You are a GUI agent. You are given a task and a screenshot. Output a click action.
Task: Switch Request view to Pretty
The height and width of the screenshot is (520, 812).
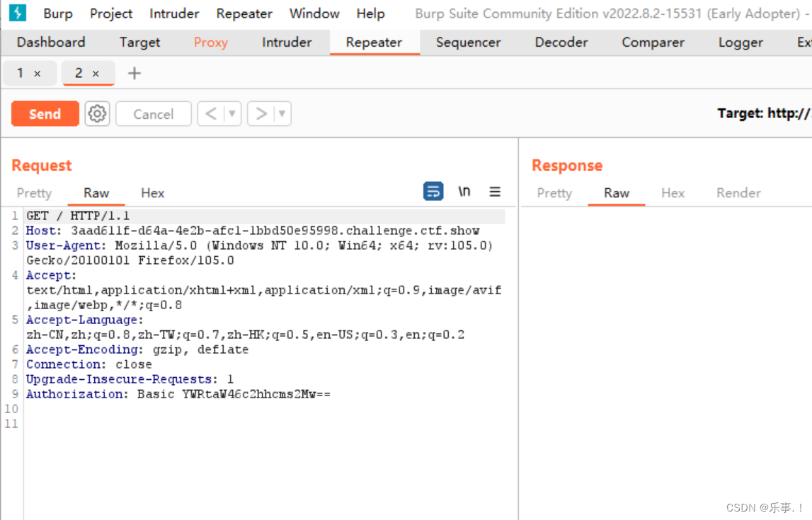click(34, 193)
